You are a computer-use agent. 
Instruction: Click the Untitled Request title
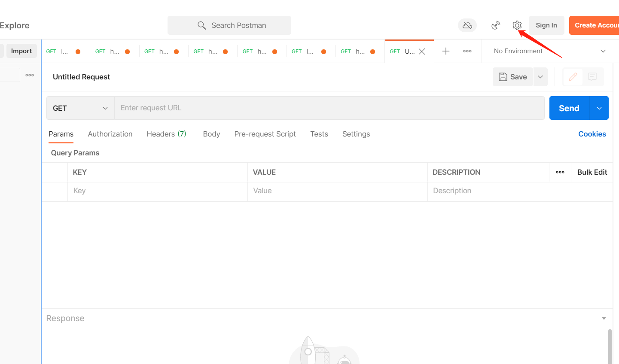coord(81,77)
